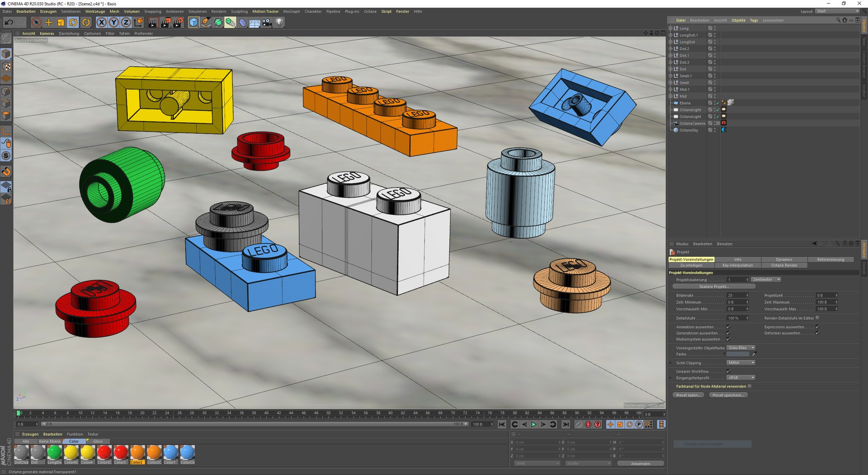The width and height of the screenshot is (868, 475).
Task: Click the autokeying question-mark icon
Action: point(598,424)
